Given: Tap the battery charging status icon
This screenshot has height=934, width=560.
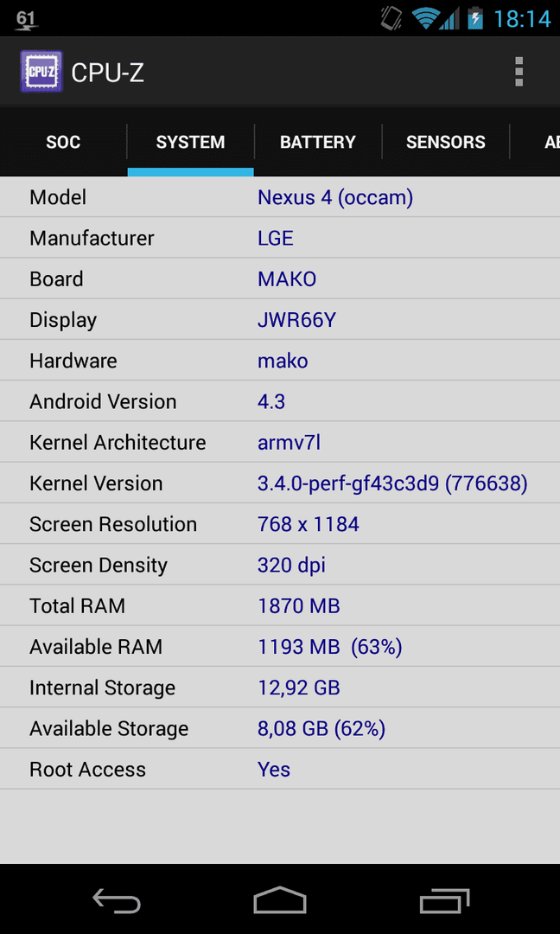Looking at the screenshot, I should (475, 18).
